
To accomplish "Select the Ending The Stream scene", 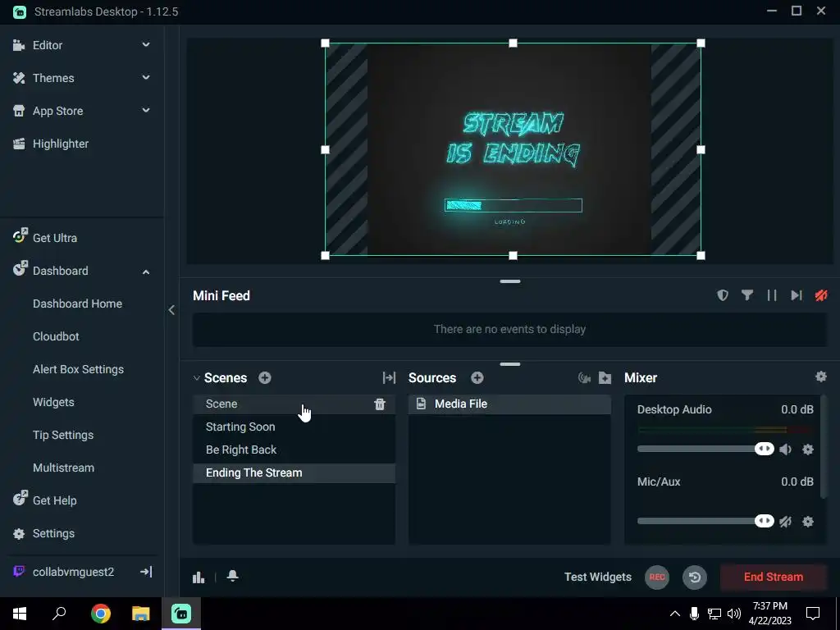I will tap(294, 473).
